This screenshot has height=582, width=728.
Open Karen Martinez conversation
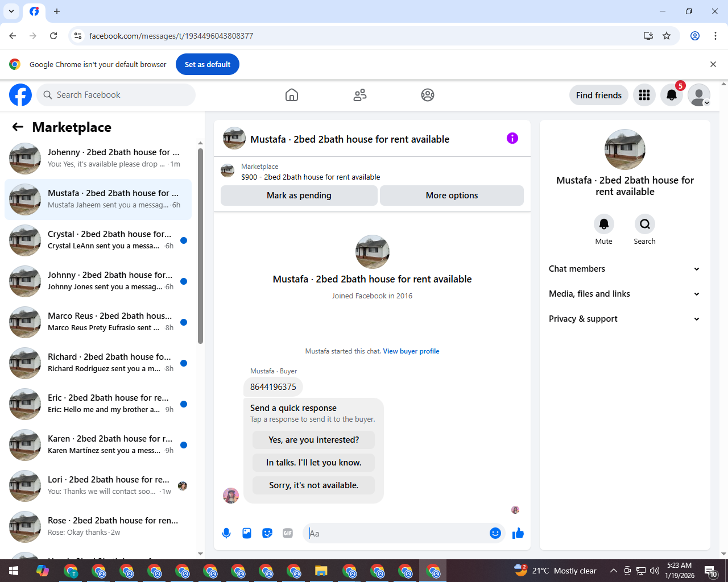[98, 445]
